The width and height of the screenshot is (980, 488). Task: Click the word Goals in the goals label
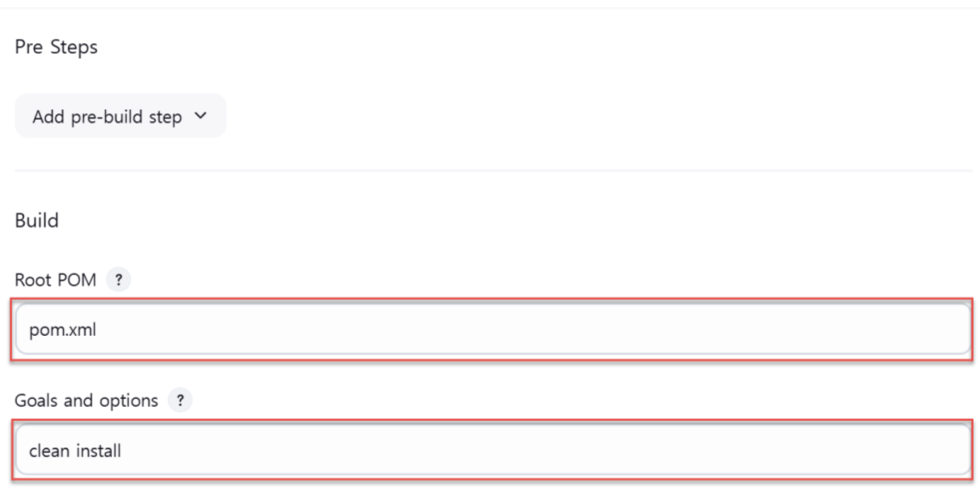point(36,401)
